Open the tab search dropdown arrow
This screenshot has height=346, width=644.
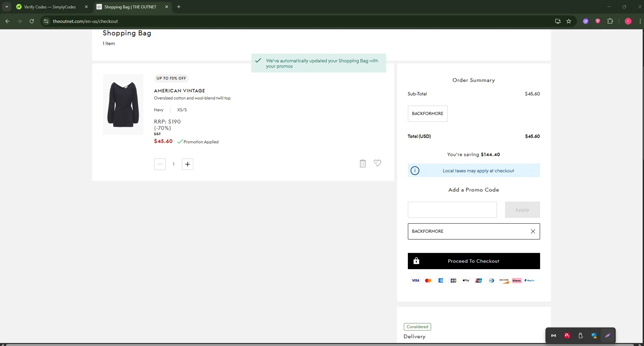(x=6, y=7)
